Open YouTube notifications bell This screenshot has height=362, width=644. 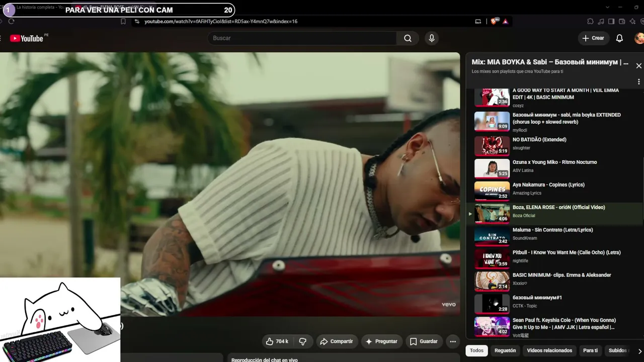620,38
